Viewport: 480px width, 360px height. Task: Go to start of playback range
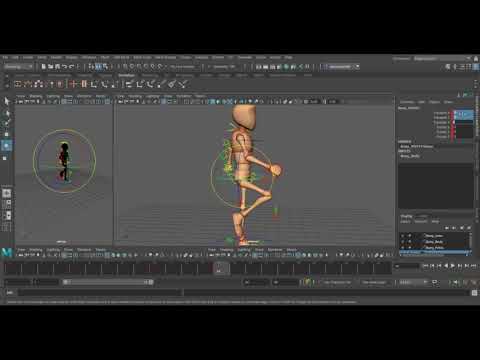[x=425, y=266]
